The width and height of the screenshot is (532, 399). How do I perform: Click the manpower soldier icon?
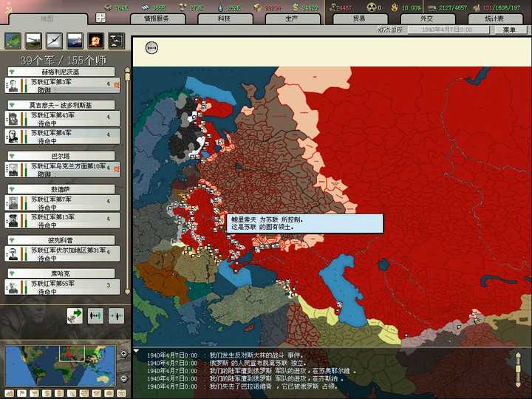333,7
